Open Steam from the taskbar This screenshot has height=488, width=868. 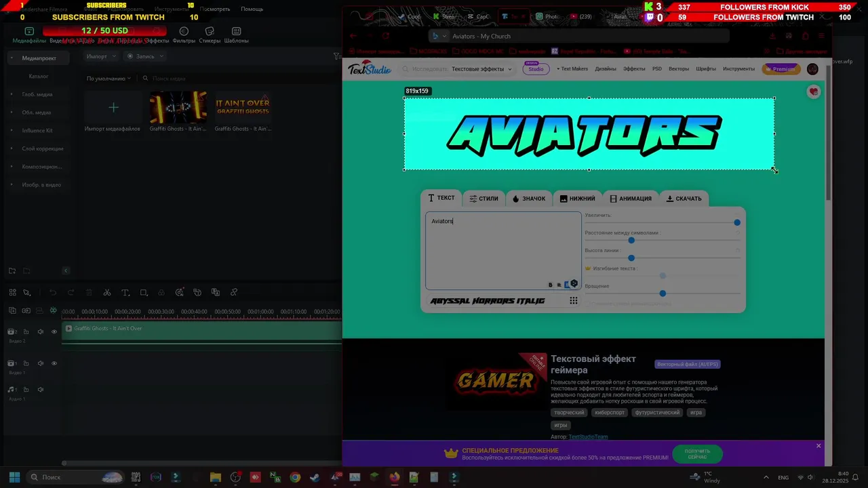315,477
